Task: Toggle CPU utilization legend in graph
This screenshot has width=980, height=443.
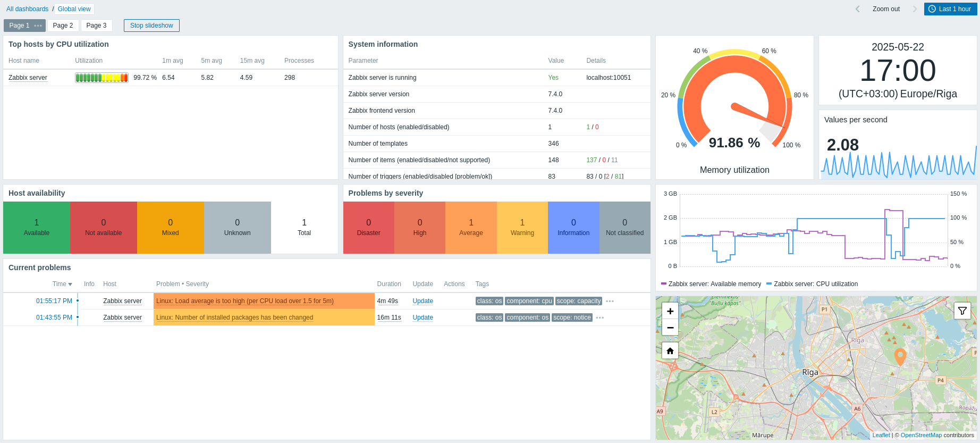Action: click(815, 284)
